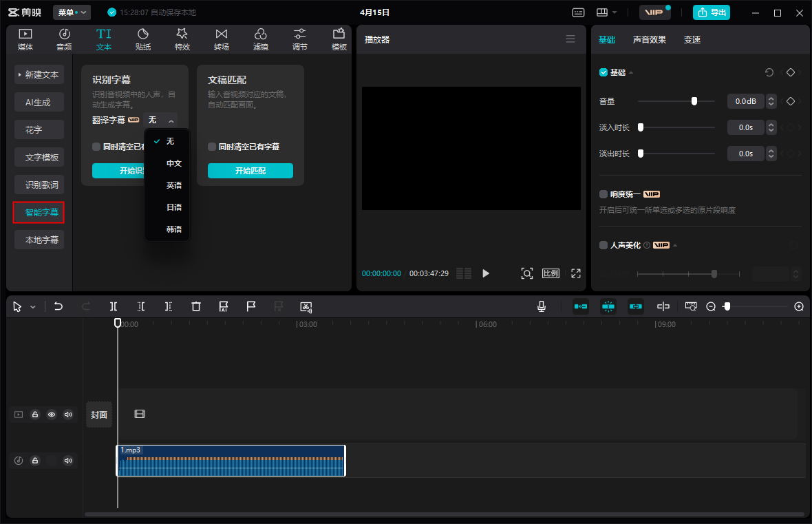Select 日语 in the translation list
This screenshot has height=524, width=812.
click(x=174, y=207)
